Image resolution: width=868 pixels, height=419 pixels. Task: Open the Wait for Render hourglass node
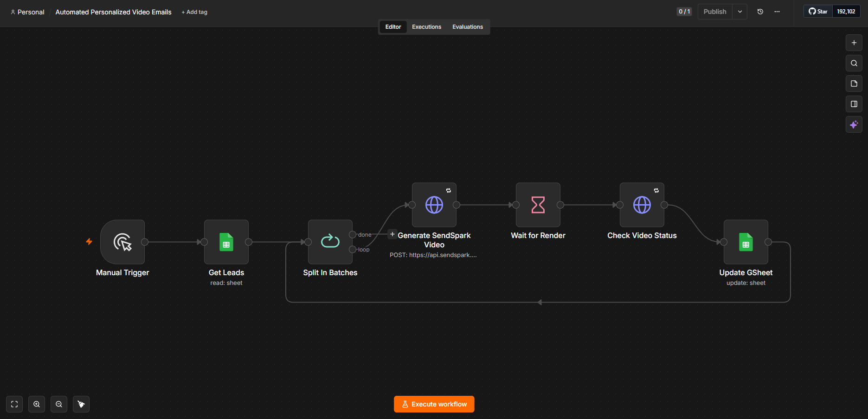(x=538, y=205)
